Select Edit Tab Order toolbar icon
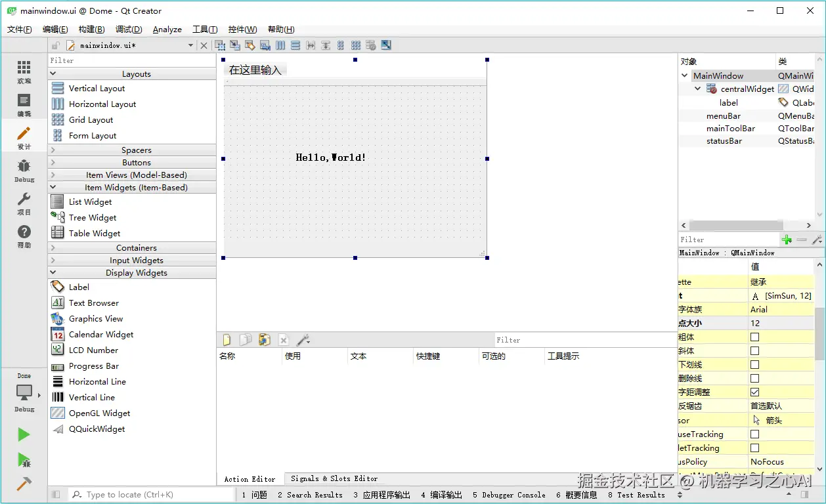The width and height of the screenshot is (826, 504). pos(265,45)
